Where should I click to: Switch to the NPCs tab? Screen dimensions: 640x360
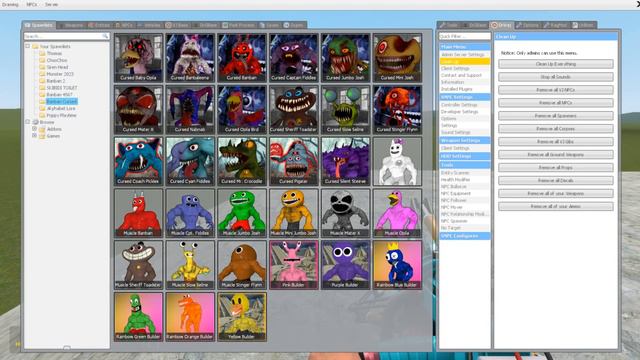coord(124,25)
